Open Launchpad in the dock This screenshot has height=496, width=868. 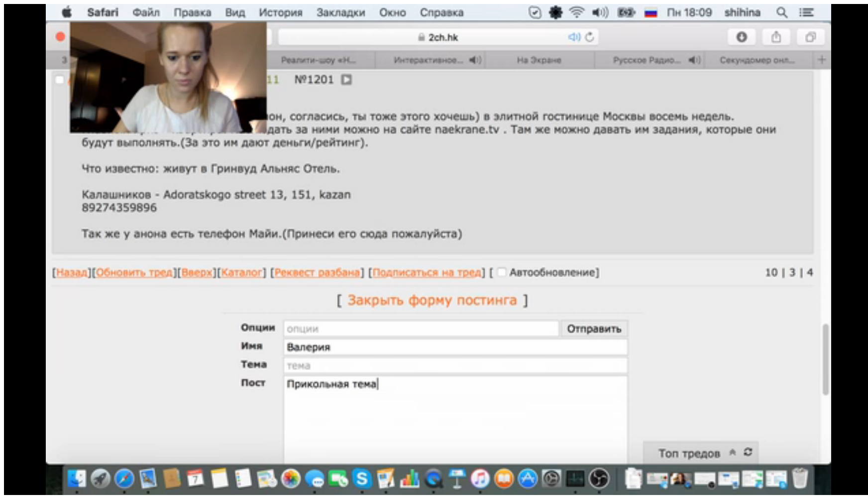pyautogui.click(x=101, y=479)
